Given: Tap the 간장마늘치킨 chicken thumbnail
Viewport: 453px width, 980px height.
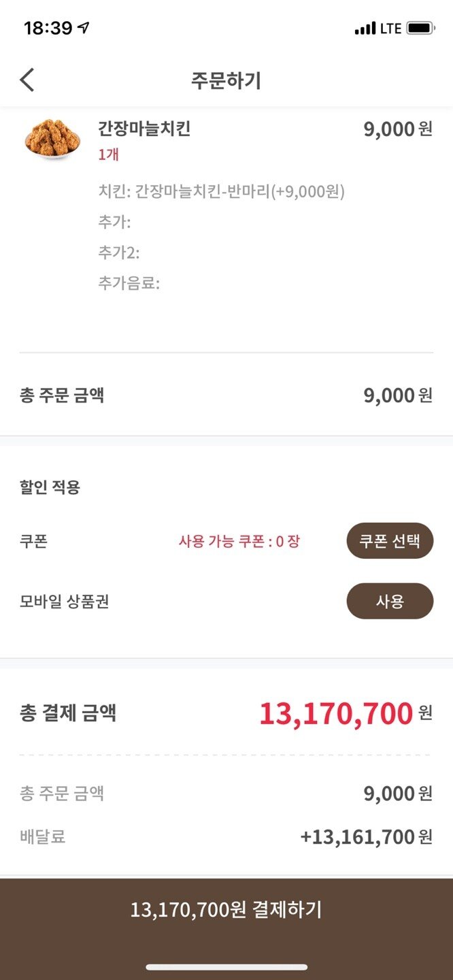Looking at the screenshot, I should click(52, 139).
